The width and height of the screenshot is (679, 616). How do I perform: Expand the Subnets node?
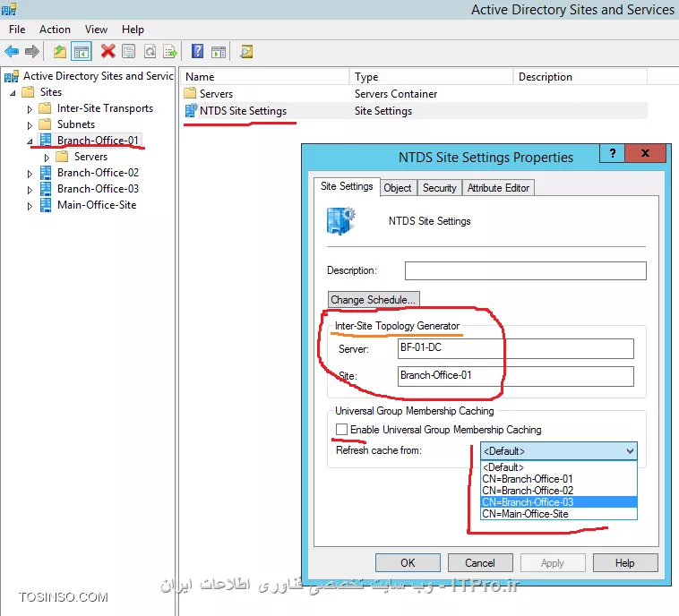pos(30,125)
